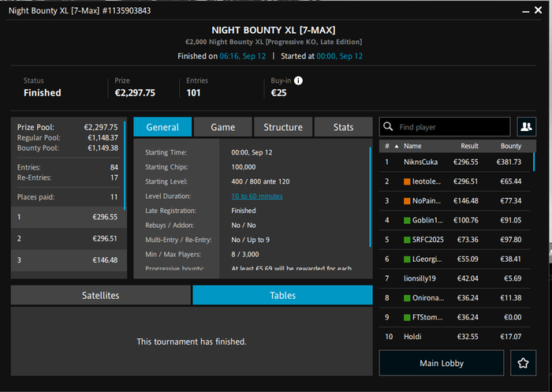Open the friends/players filter icon
Viewport: 552px width, 392px height.
point(525,127)
